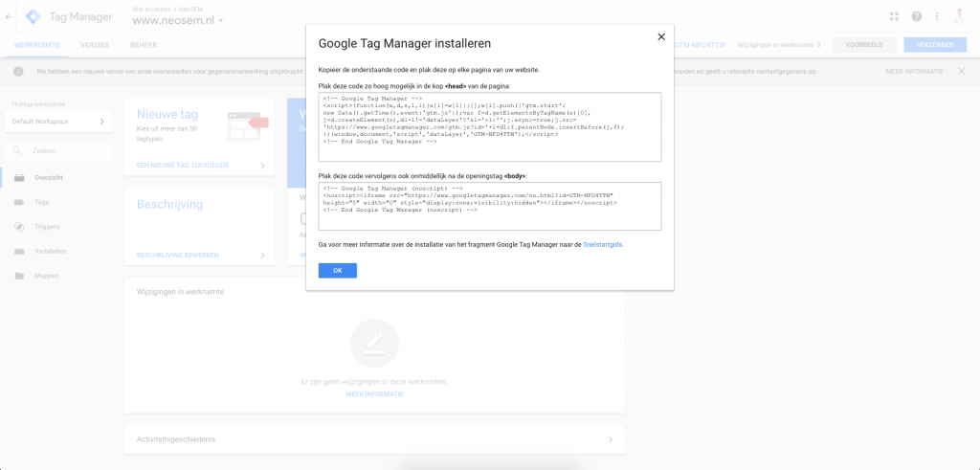Switch to the Beheer tab
Screen dimensions: 980x470
pos(144,45)
